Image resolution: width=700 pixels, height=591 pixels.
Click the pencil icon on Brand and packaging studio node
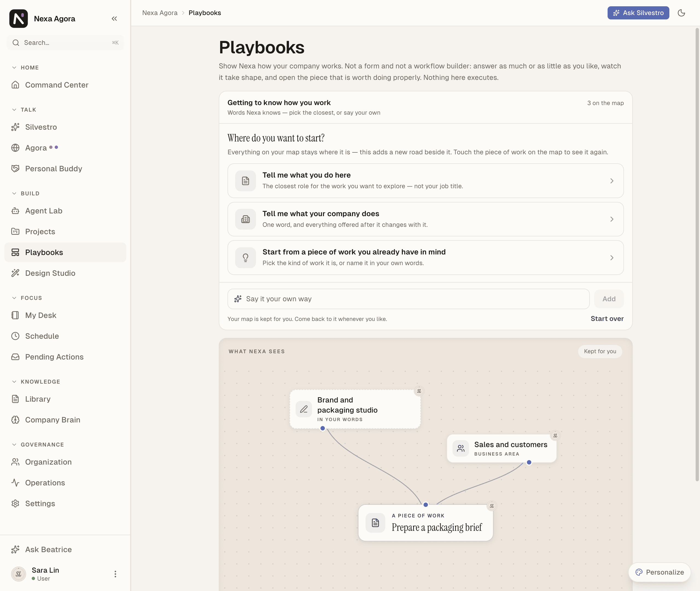(304, 409)
